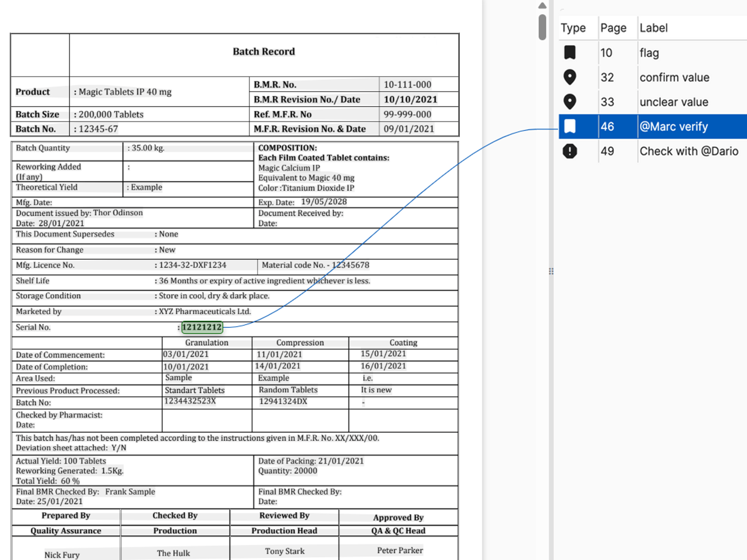Select the location pin icon for "confirm value"
This screenshot has height=560, width=747.
pyautogui.click(x=569, y=77)
